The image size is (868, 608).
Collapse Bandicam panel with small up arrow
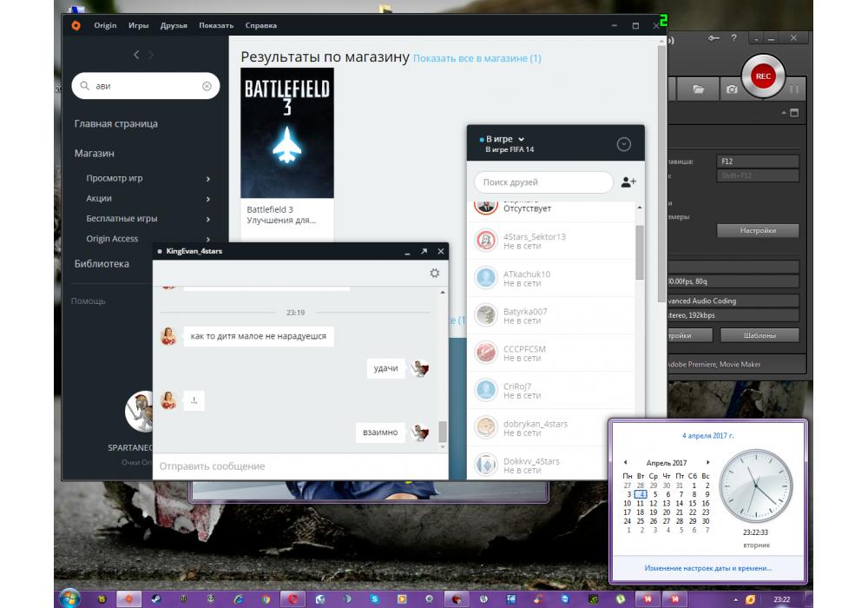(x=784, y=113)
